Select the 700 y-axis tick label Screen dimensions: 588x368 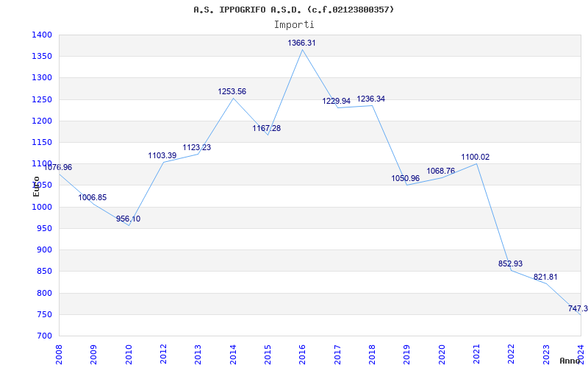click(44, 336)
